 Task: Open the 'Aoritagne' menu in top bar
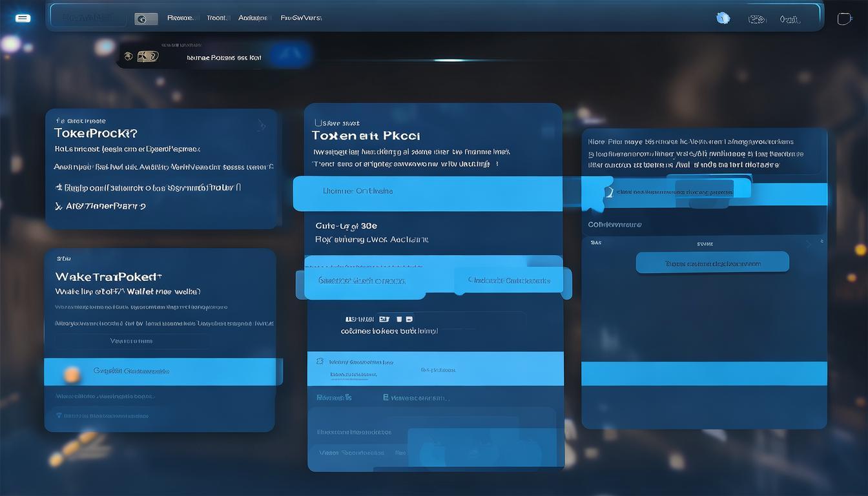click(253, 18)
